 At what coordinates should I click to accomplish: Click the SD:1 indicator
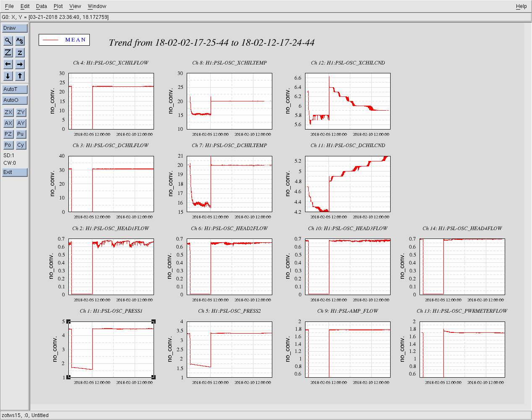[9, 156]
